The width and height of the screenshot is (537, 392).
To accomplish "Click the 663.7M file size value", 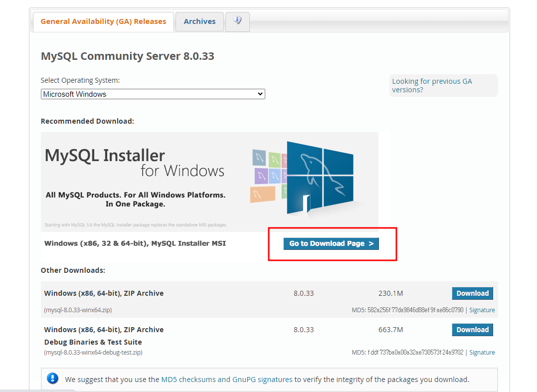I will (x=390, y=330).
